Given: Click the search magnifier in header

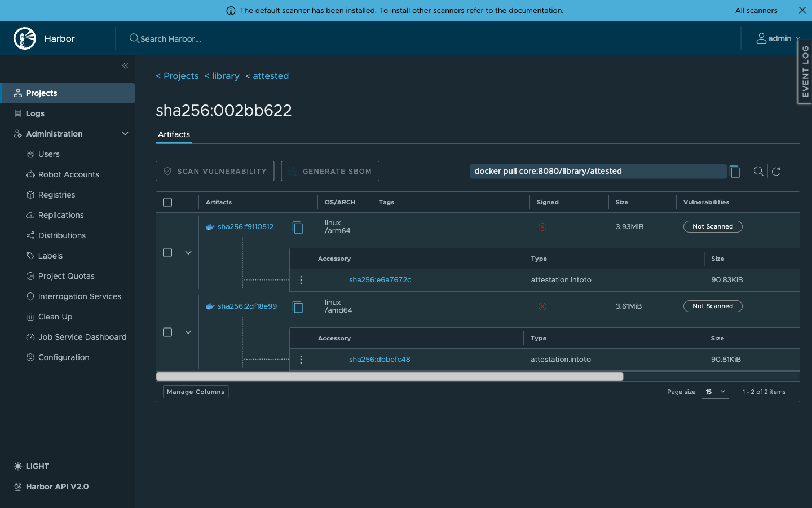Looking at the screenshot, I should coord(134,38).
